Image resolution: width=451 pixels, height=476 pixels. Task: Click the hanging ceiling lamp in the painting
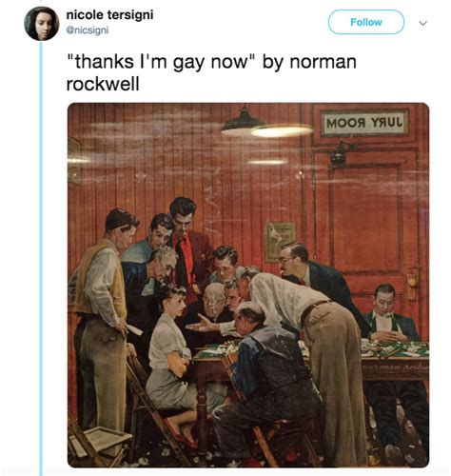click(244, 122)
